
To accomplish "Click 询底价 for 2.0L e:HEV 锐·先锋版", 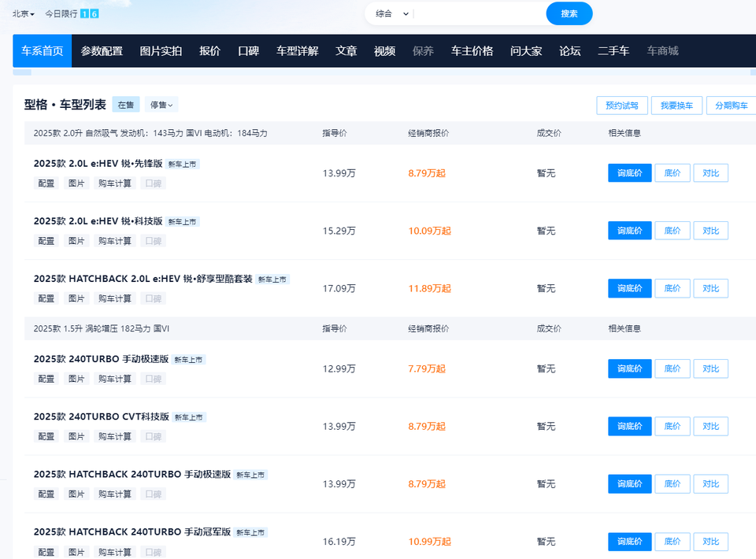I will (x=629, y=173).
